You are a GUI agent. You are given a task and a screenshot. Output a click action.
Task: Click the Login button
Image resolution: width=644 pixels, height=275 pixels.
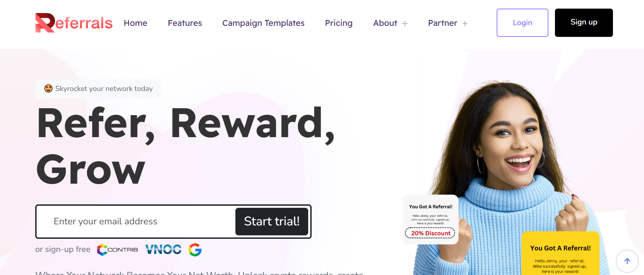point(523,23)
